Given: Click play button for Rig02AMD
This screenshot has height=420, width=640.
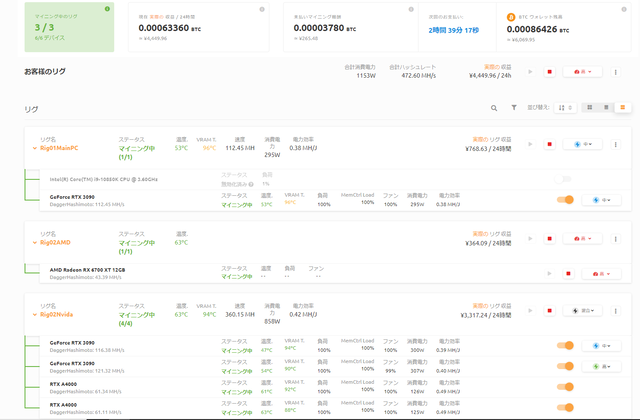Looking at the screenshot, I should coord(530,238).
